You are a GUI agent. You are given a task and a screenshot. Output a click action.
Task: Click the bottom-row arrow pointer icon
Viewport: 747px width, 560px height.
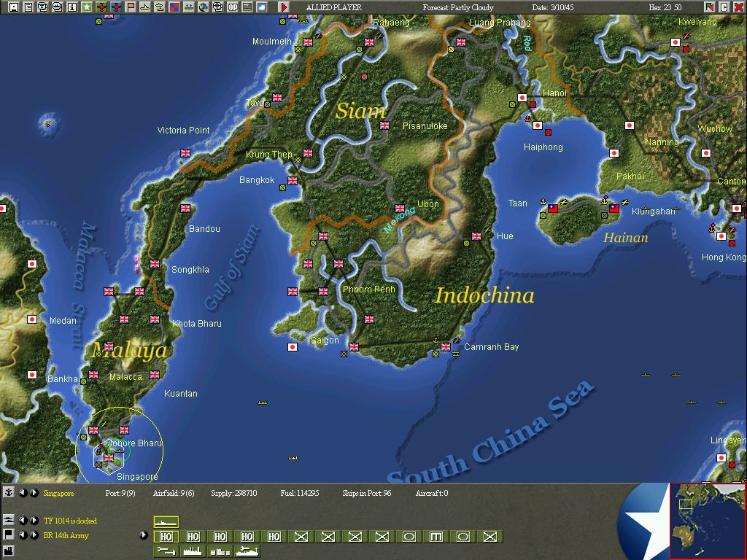166,551
